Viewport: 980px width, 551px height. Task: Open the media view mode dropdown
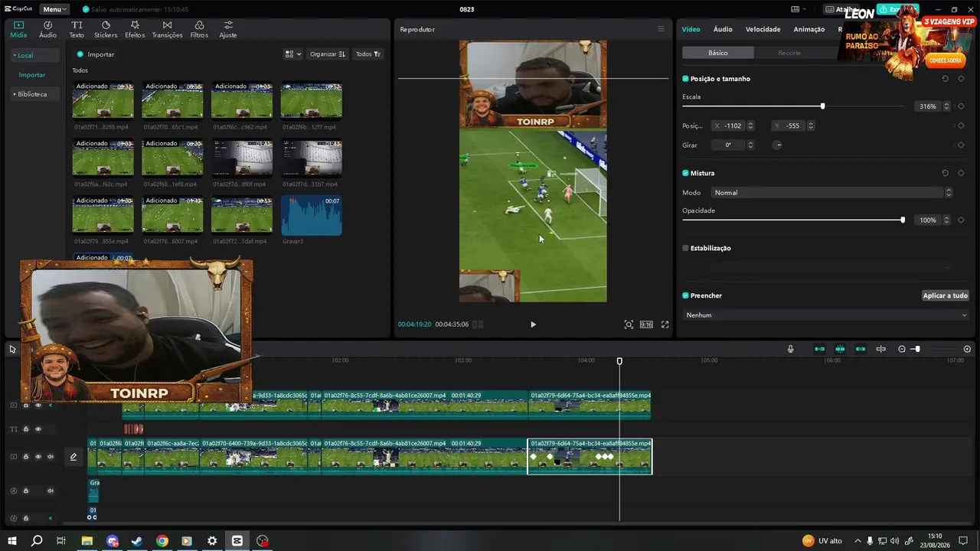point(292,54)
